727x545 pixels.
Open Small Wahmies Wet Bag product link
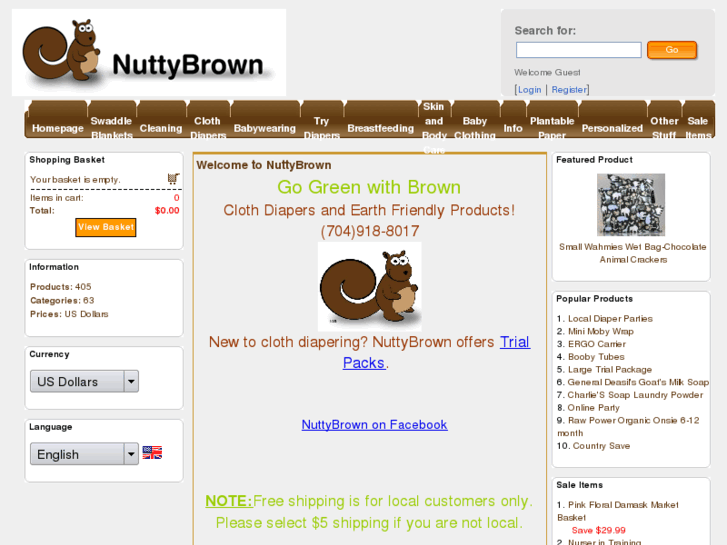coord(633,253)
